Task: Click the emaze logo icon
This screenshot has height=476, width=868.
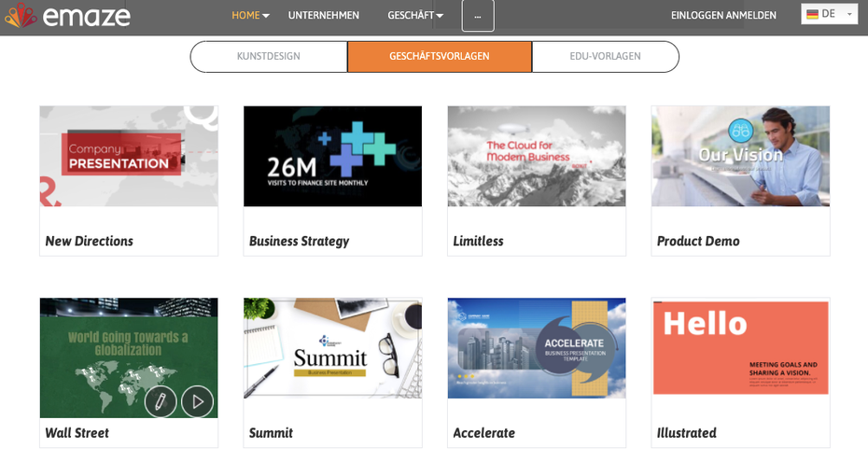Action: 21,16
